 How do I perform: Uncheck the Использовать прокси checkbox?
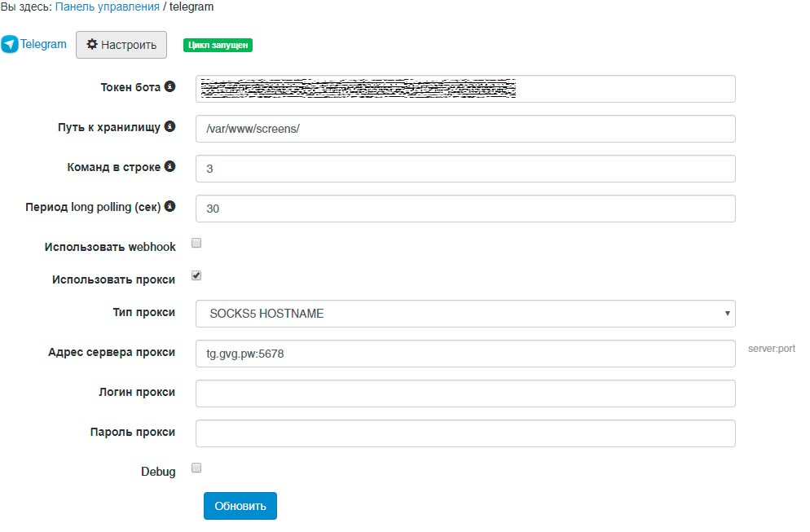point(196,275)
